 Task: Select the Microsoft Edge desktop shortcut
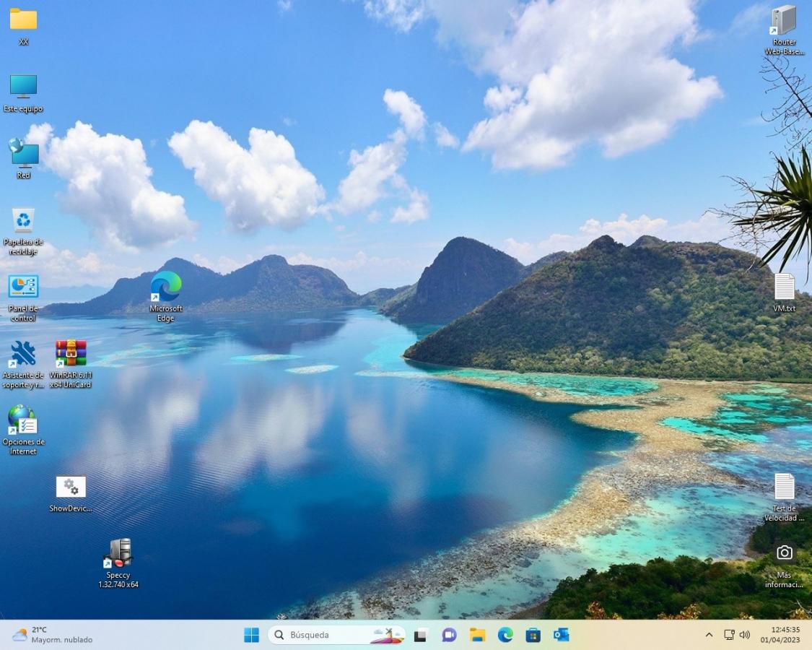(x=166, y=287)
